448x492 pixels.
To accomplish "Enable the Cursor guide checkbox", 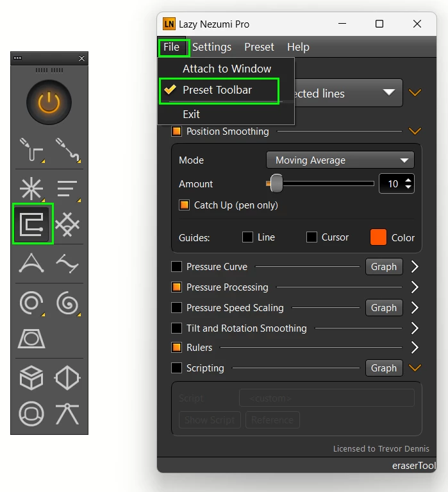I will [311, 237].
